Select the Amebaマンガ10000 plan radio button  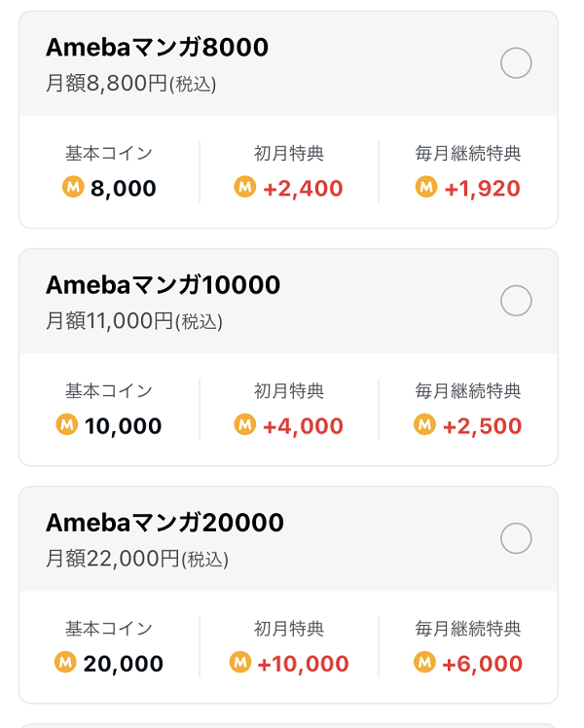[x=516, y=301]
